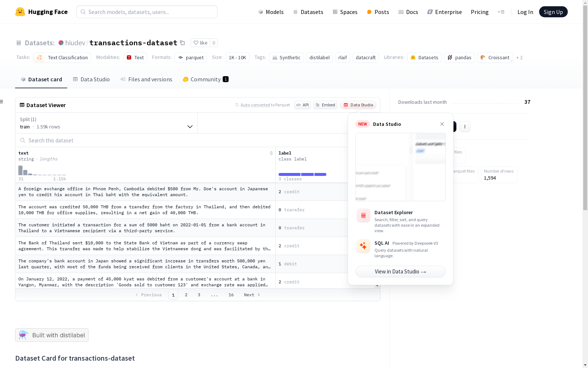This screenshot has height=368, width=588.
Task: Focus the main search models field
Action: click(x=147, y=12)
